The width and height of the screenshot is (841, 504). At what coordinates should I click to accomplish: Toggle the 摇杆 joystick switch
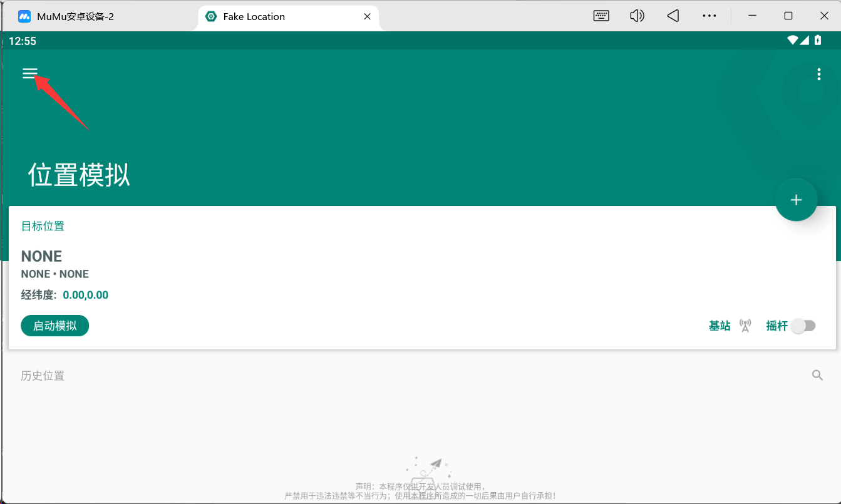coord(803,326)
